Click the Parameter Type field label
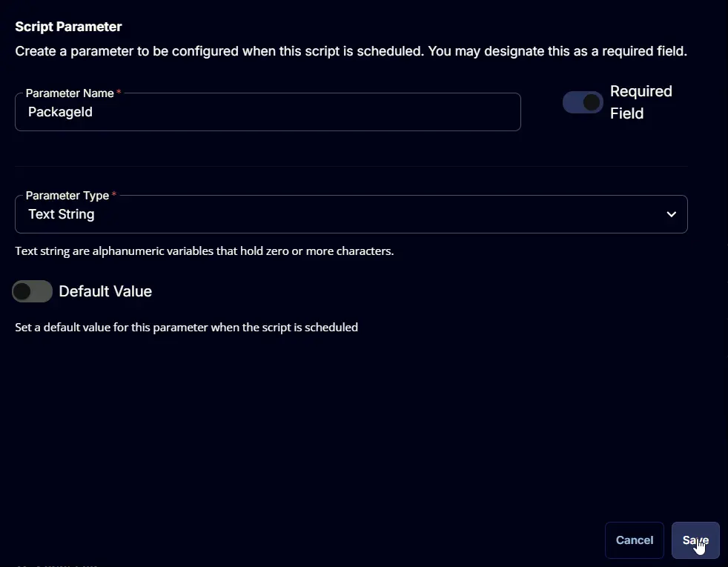Viewport: 728px width, 567px height. (x=67, y=196)
